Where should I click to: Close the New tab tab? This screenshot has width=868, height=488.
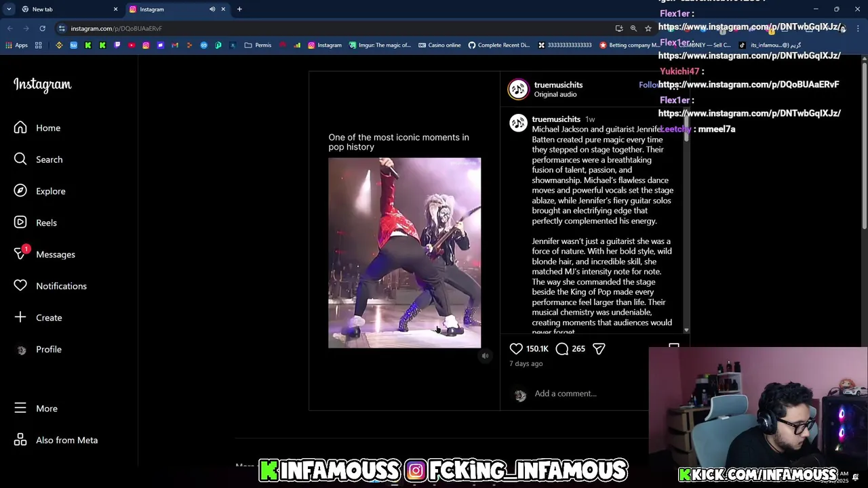(115, 9)
